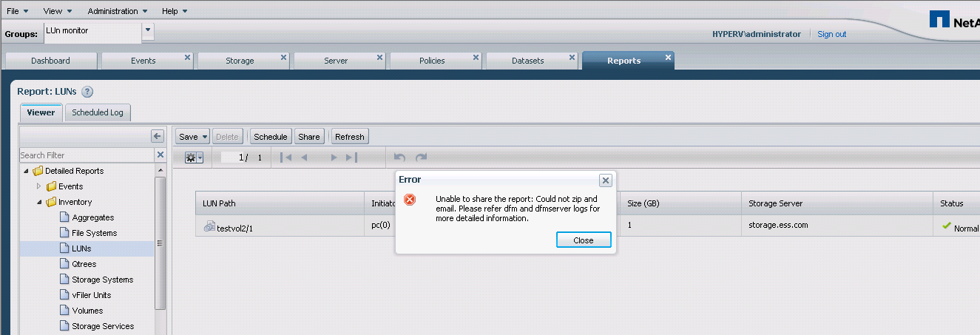Open the report settings gear dropdown
The image size is (980, 335).
pyautogui.click(x=194, y=158)
